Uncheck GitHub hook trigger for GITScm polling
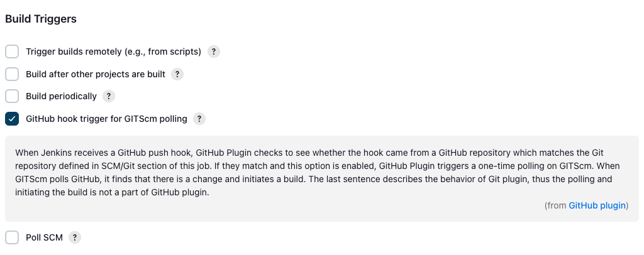The width and height of the screenshot is (644, 255). [x=12, y=119]
